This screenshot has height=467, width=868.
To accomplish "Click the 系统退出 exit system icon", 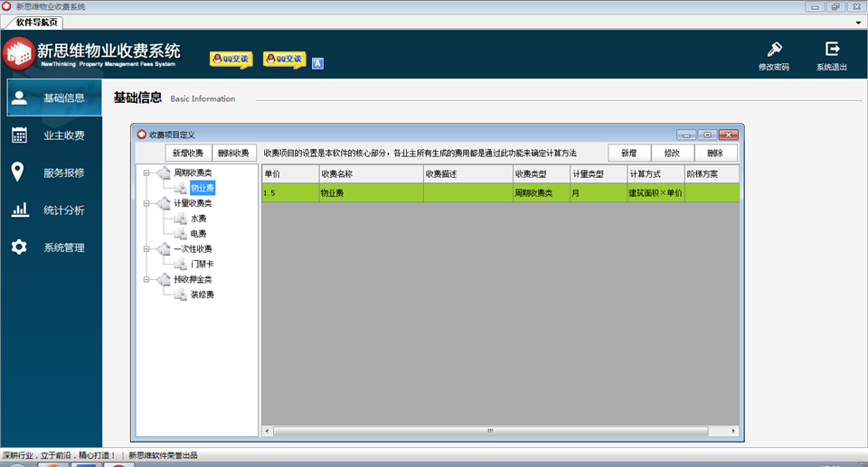I will pyautogui.click(x=832, y=49).
